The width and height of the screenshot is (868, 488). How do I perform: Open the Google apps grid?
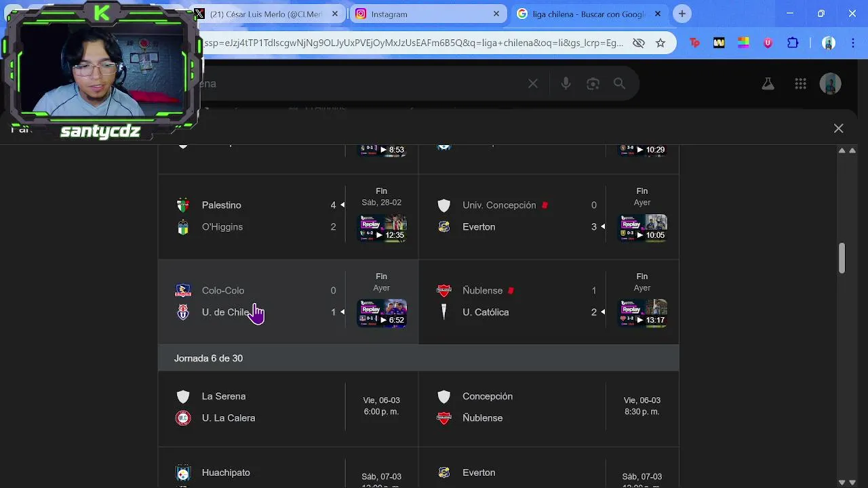[x=800, y=83]
